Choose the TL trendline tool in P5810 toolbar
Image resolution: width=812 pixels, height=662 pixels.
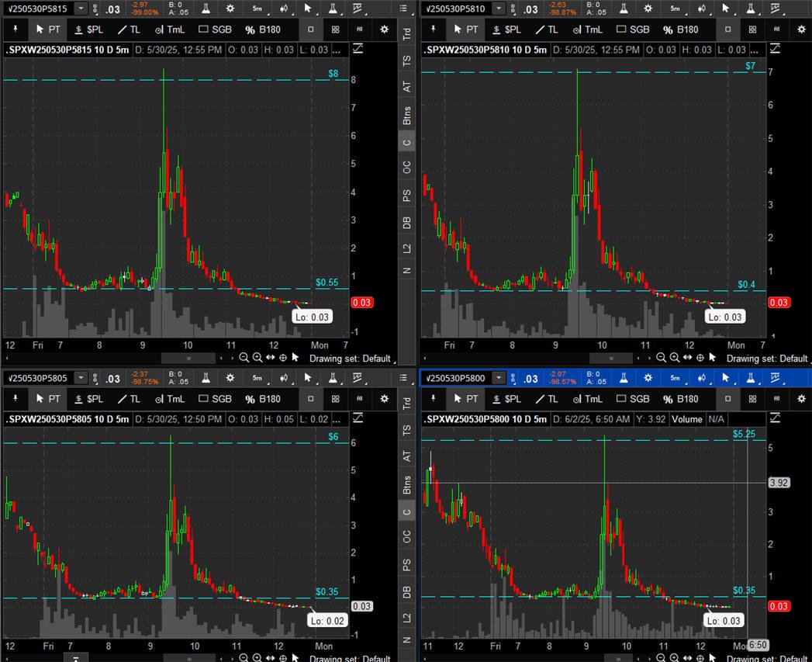(547, 29)
